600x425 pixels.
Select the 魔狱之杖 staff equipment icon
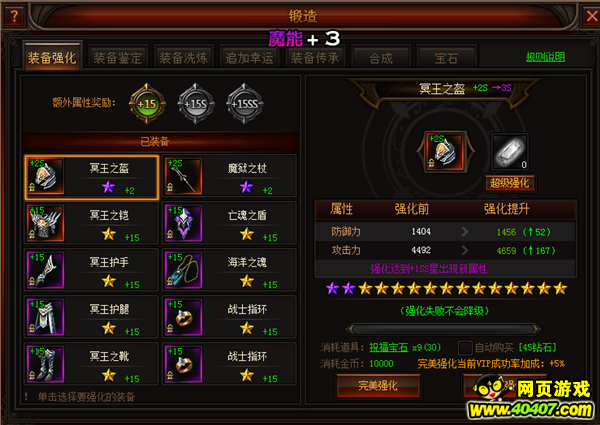(x=184, y=176)
